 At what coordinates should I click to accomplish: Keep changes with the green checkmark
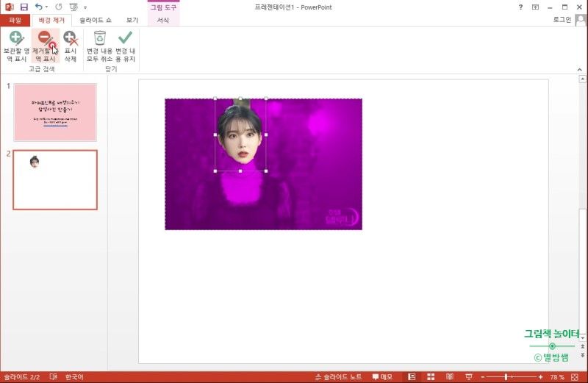pos(125,46)
